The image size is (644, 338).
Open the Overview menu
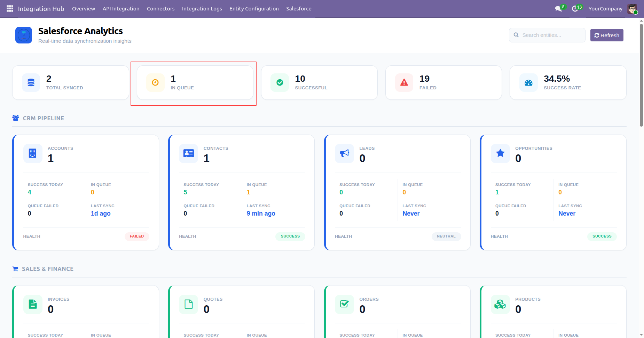tap(84, 9)
